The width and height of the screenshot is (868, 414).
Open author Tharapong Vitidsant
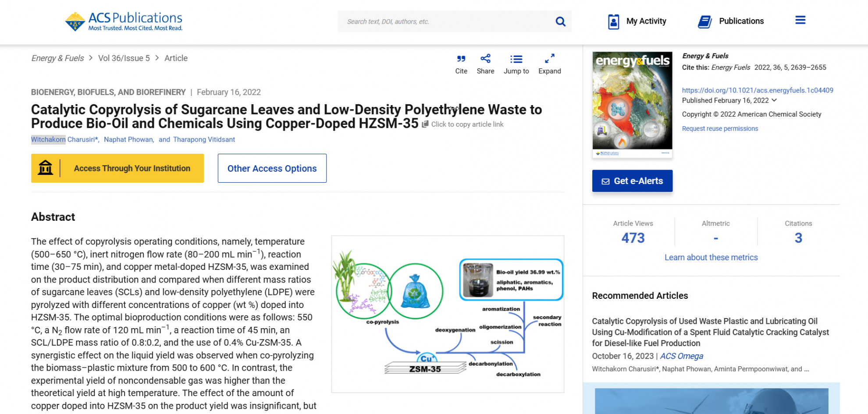pos(204,139)
